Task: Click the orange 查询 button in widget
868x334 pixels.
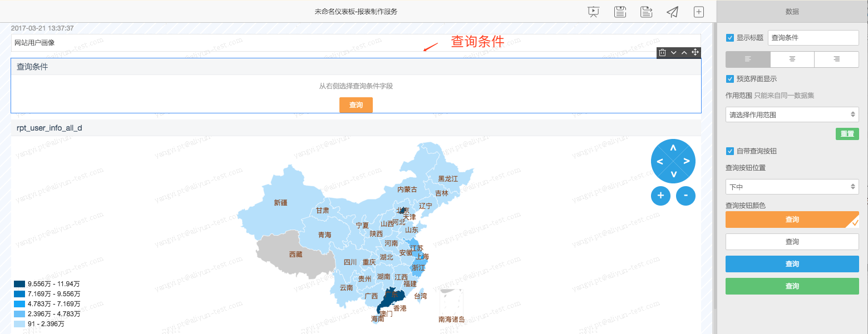Action: click(356, 105)
